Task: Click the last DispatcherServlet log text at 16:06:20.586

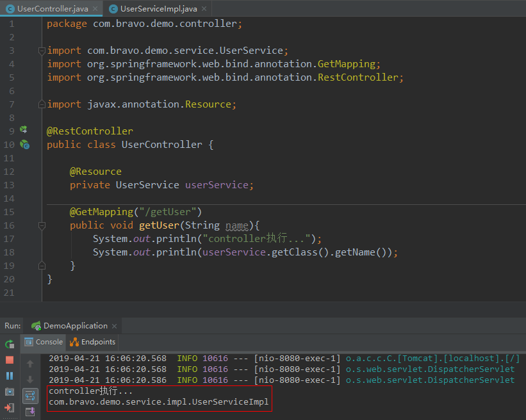Action: [431, 380]
